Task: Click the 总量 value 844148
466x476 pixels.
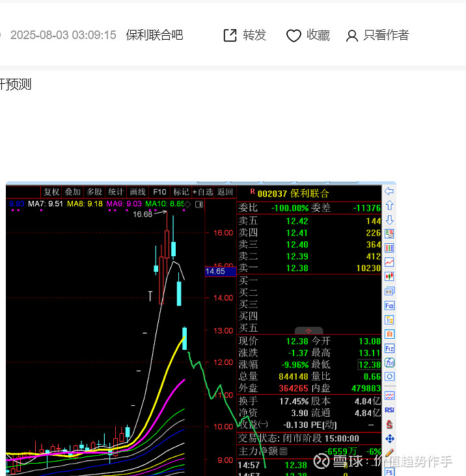Action: [294, 377]
